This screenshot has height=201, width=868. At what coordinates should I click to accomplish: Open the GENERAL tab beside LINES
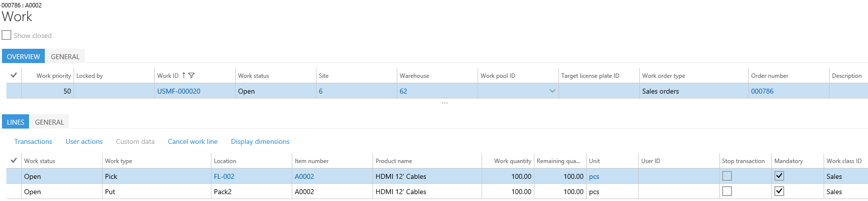click(49, 122)
